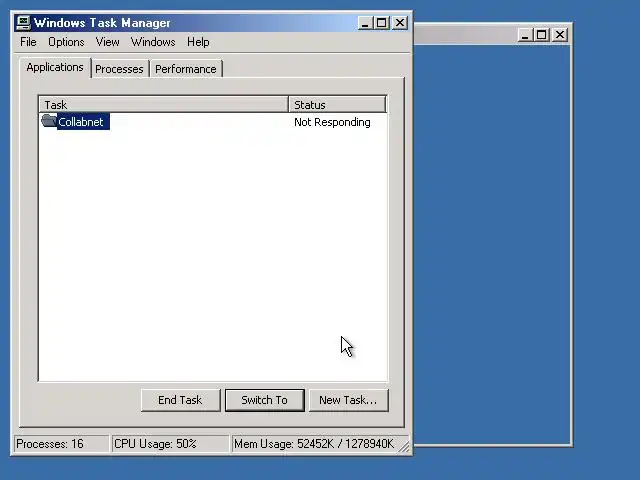
Task: Click the New Task... button
Action: click(x=348, y=400)
